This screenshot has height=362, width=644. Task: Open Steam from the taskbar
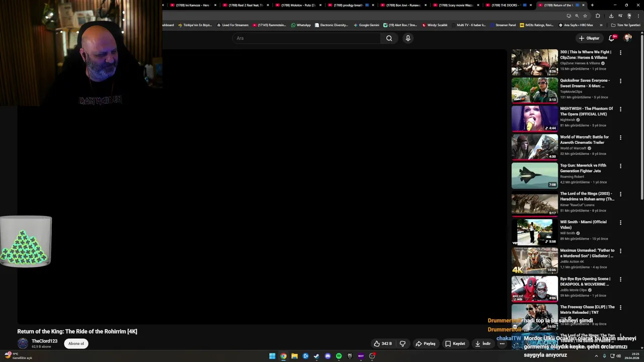[316, 356]
